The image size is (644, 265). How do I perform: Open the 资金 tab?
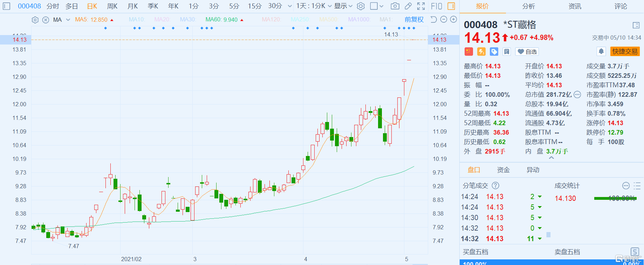(503, 170)
